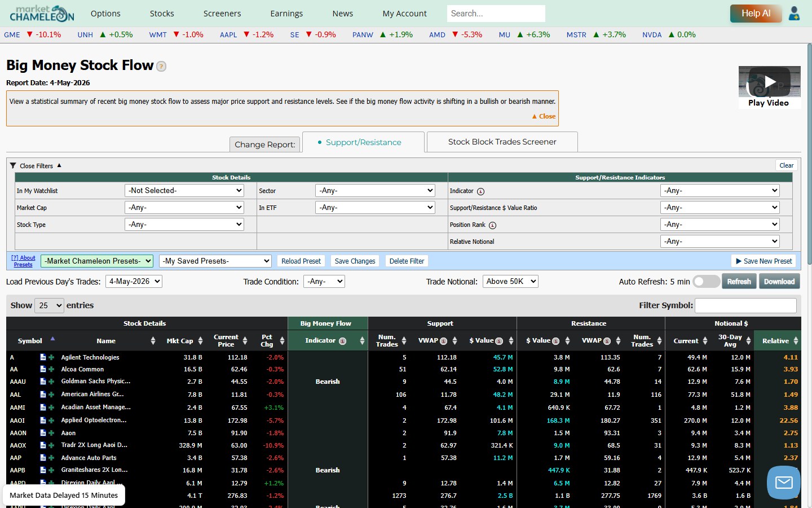812x508 pixels.
Task: Sort by Mkt Cap column arrows
Action: point(200,341)
